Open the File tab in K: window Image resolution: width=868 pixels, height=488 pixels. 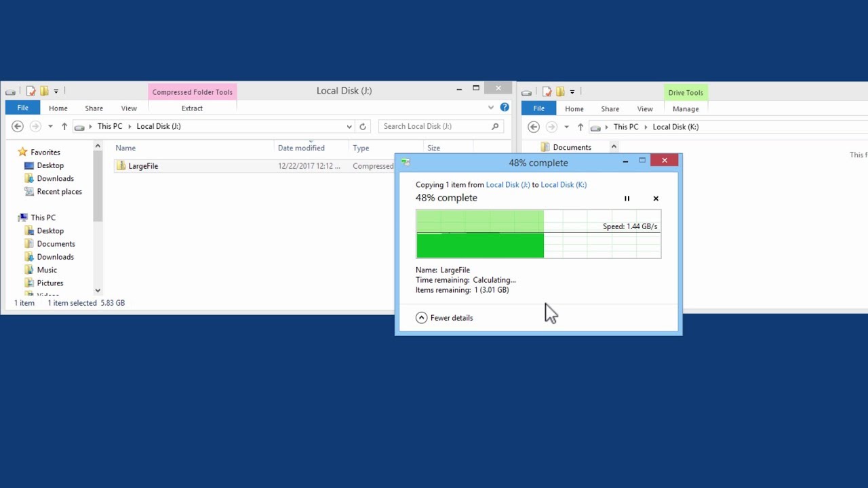click(x=538, y=108)
